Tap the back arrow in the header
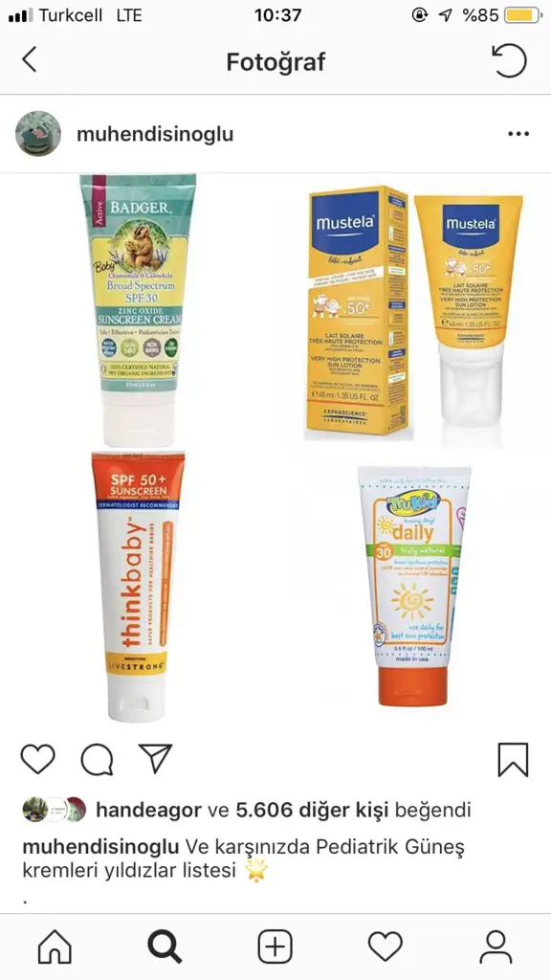551x980 pixels. [x=30, y=60]
